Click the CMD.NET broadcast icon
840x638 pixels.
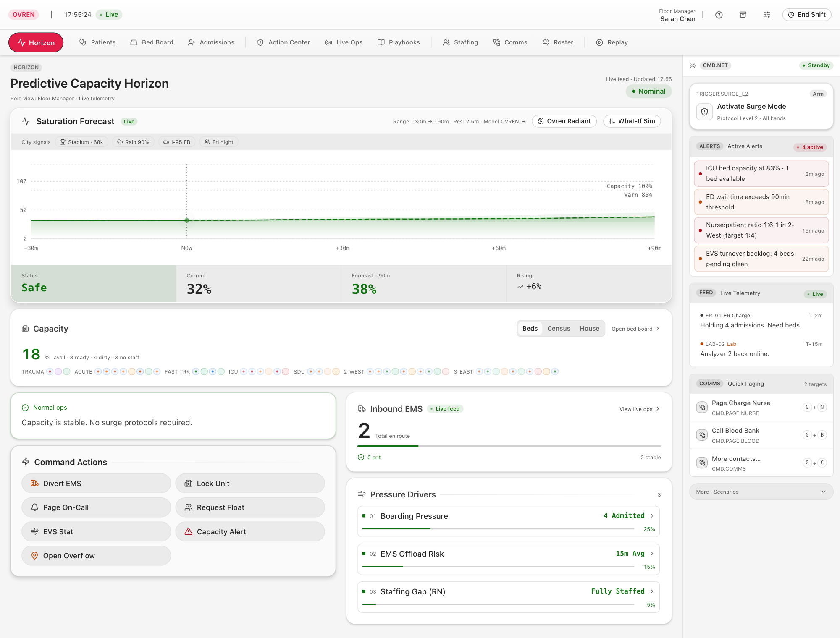pyautogui.click(x=693, y=65)
